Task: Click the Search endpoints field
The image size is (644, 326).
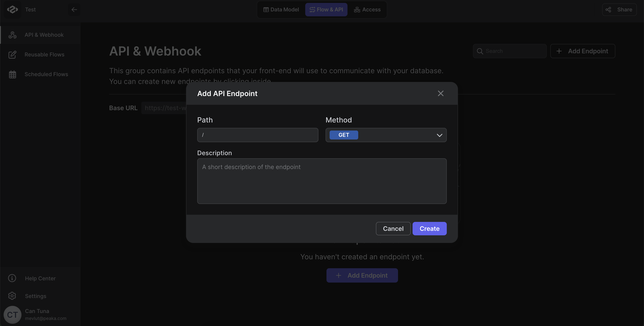Action: click(x=510, y=51)
